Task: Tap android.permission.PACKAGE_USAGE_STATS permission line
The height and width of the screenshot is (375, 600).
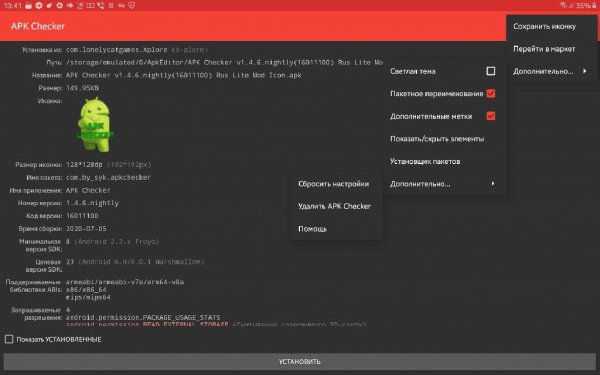Action: point(143,318)
